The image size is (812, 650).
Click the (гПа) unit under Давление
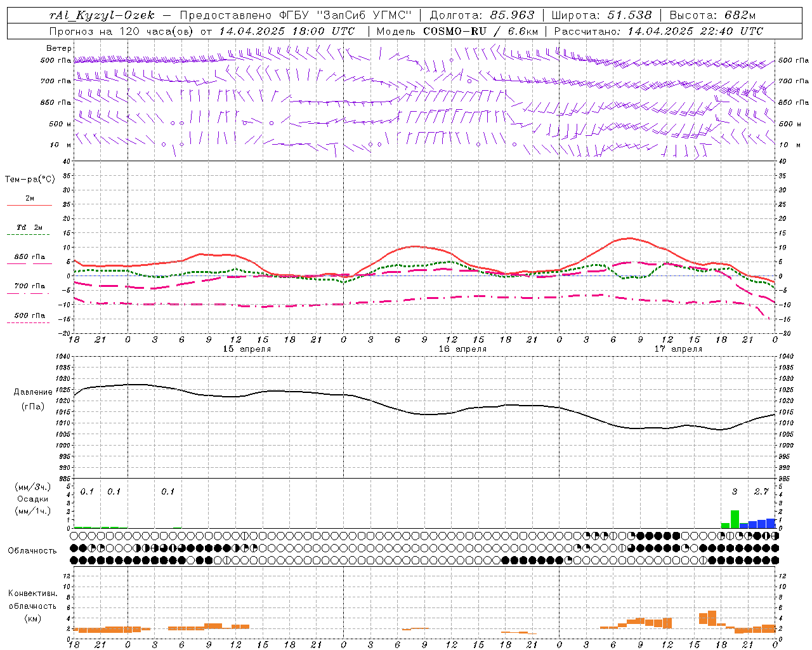(x=33, y=407)
